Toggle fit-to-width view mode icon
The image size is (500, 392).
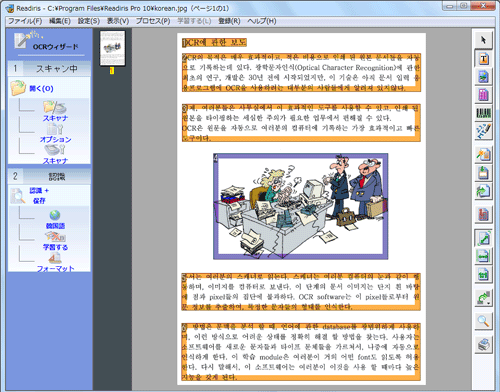[x=483, y=256]
